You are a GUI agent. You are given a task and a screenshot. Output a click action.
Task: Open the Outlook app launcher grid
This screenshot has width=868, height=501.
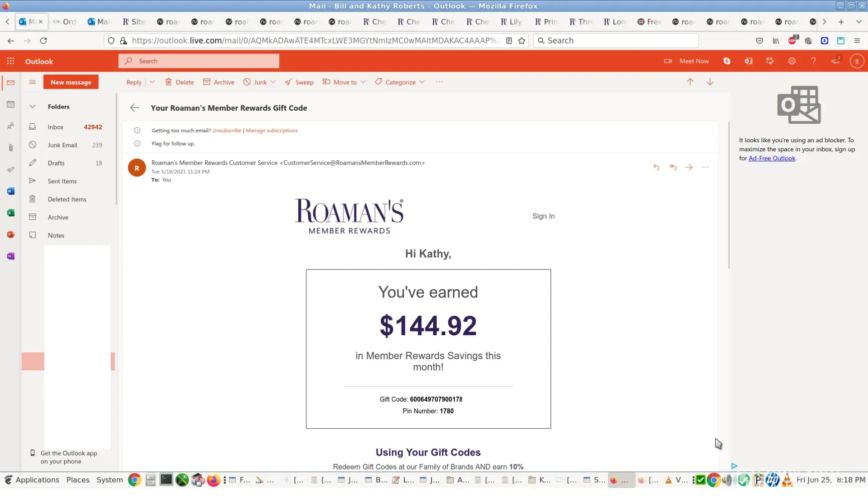[x=11, y=61]
